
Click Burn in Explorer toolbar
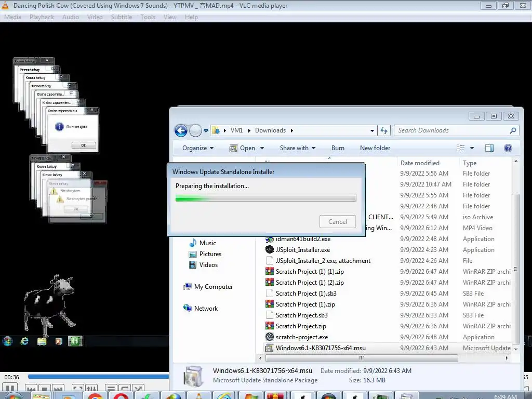338,148
